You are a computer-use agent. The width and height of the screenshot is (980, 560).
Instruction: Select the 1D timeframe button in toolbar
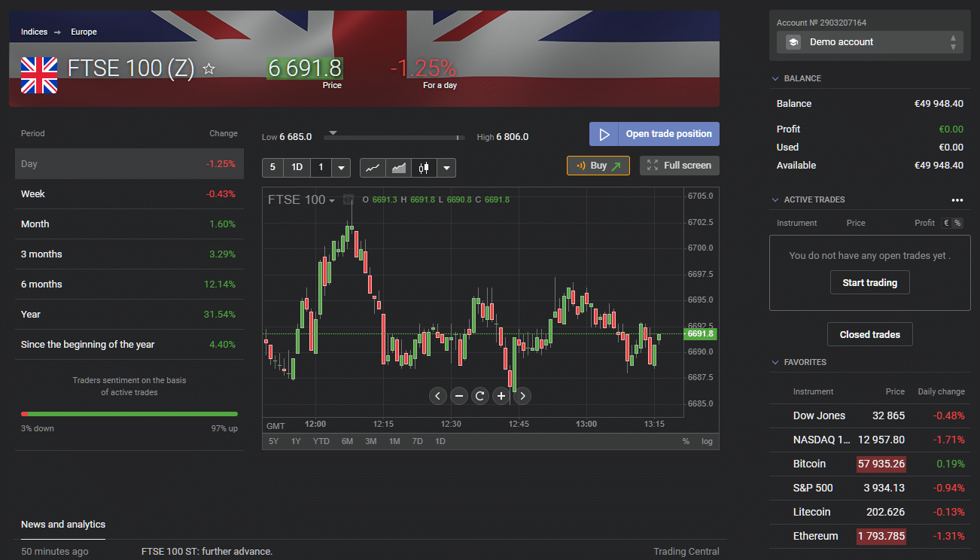click(297, 167)
